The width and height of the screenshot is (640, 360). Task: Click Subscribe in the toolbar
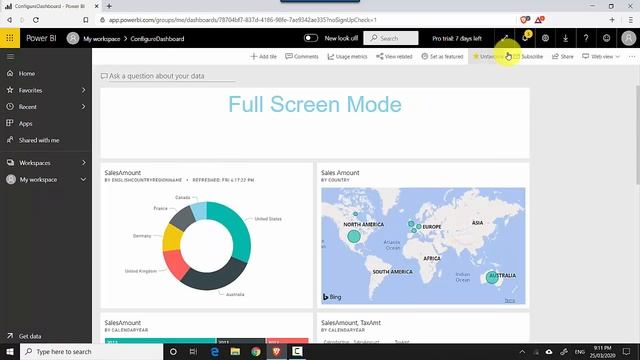coord(528,56)
